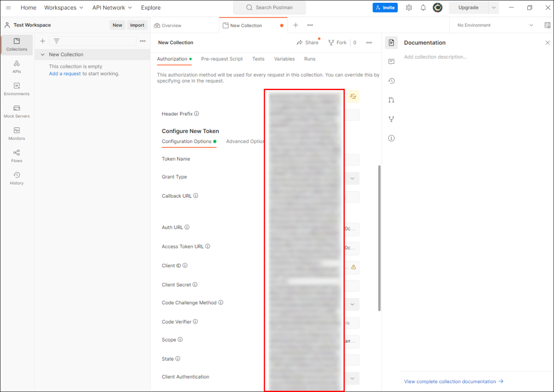554x392 pixels.
Task: Open the No Environment selector
Action: pos(495,25)
